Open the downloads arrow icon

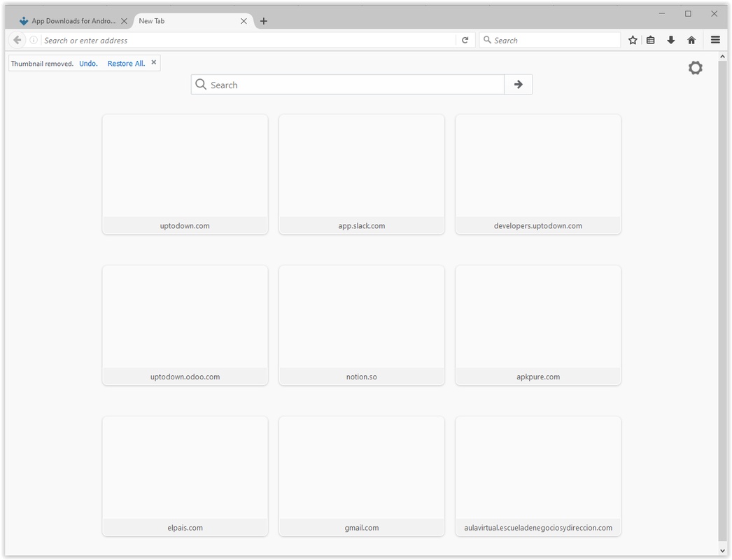pos(671,41)
